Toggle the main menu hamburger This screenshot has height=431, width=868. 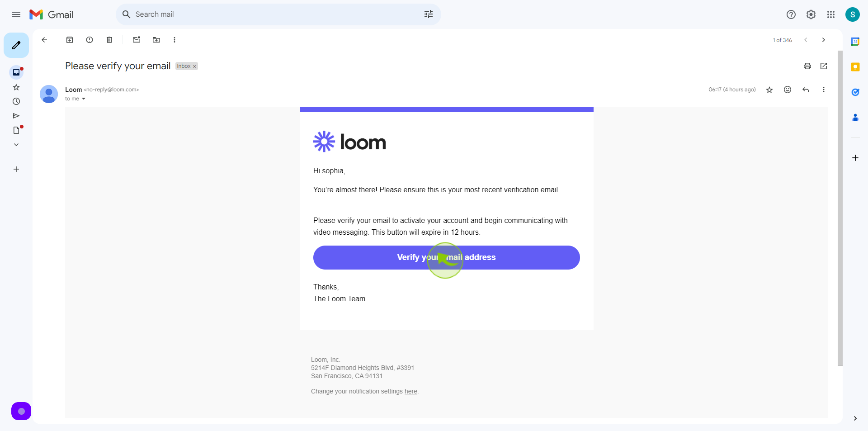pyautogui.click(x=16, y=14)
